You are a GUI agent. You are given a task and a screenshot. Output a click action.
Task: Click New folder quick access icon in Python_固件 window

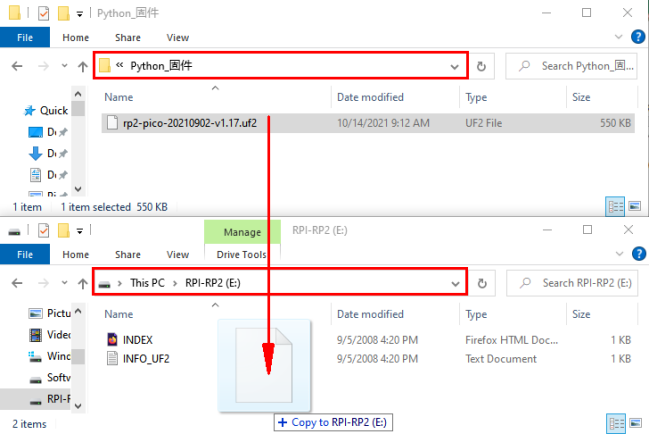pos(63,13)
